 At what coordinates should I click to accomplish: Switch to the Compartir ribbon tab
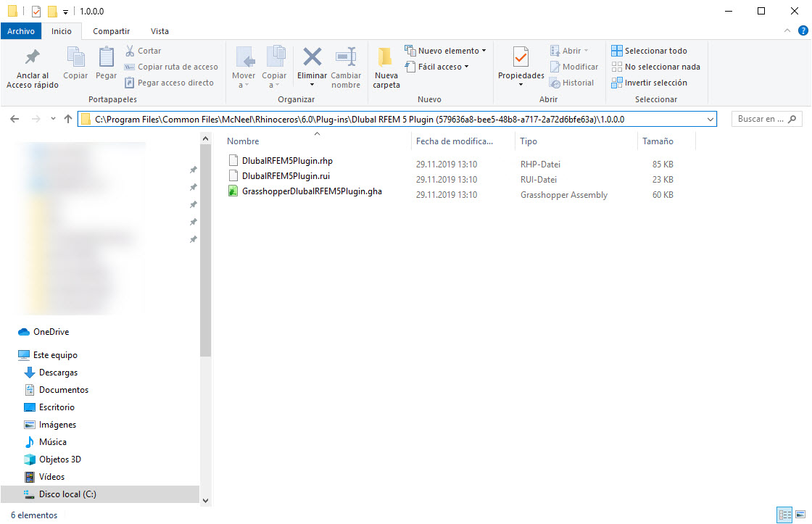coord(112,31)
